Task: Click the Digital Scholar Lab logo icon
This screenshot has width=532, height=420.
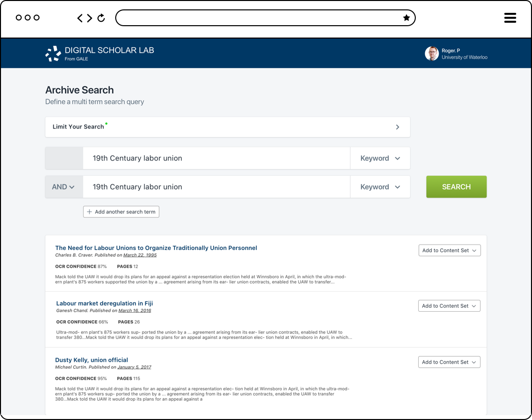Action: [53, 53]
